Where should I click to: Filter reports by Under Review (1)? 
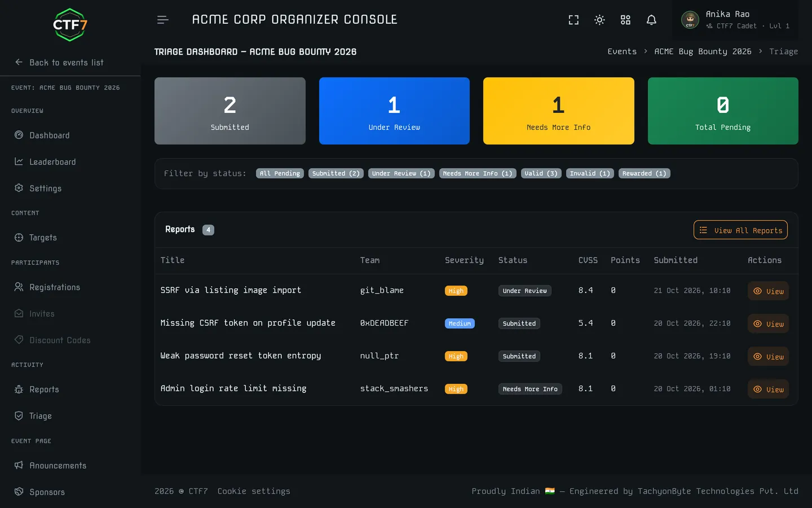[401, 173]
